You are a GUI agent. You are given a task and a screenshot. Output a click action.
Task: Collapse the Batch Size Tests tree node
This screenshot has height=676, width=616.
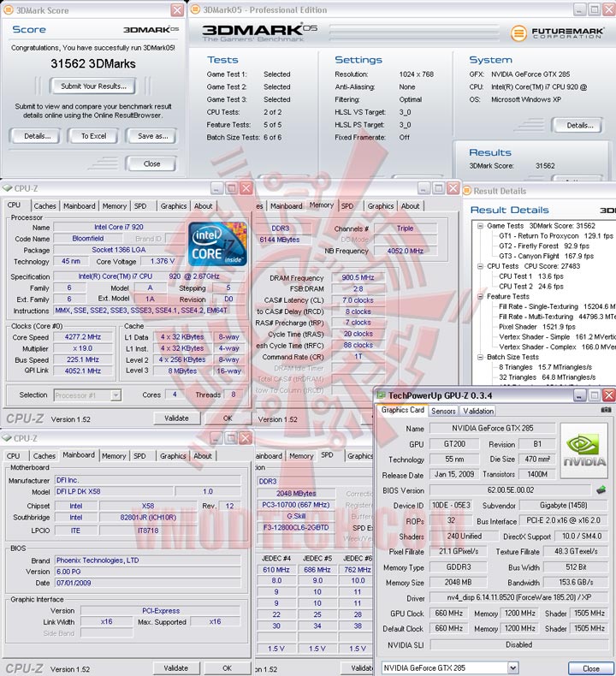pos(480,357)
